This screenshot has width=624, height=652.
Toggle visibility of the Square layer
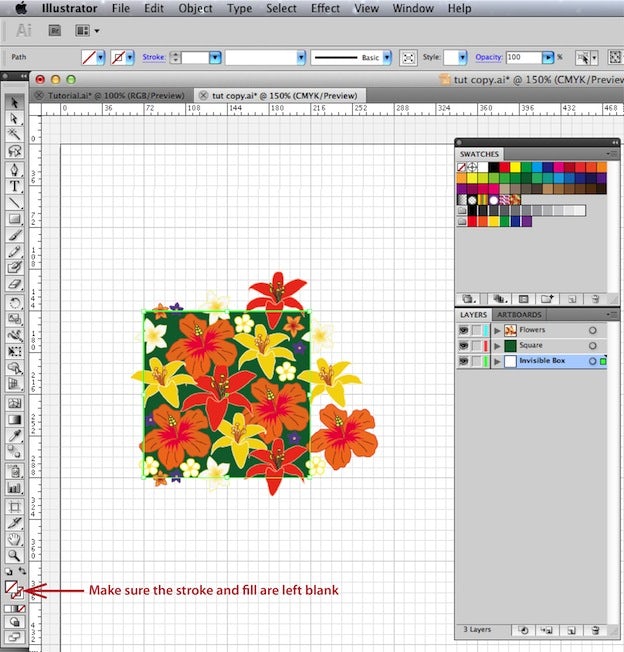[x=464, y=345]
